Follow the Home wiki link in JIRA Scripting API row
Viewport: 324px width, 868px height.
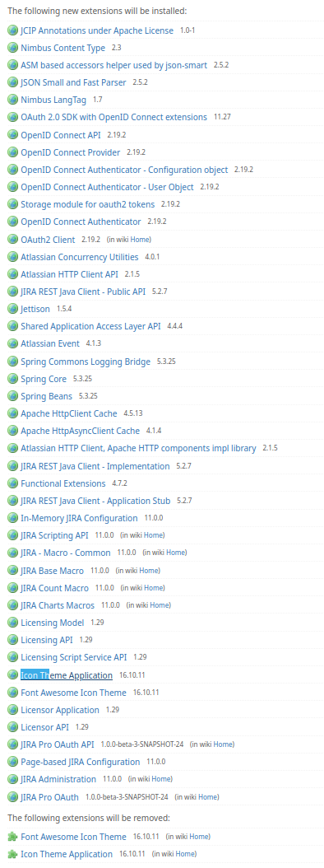pyautogui.click(x=154, y=536)
